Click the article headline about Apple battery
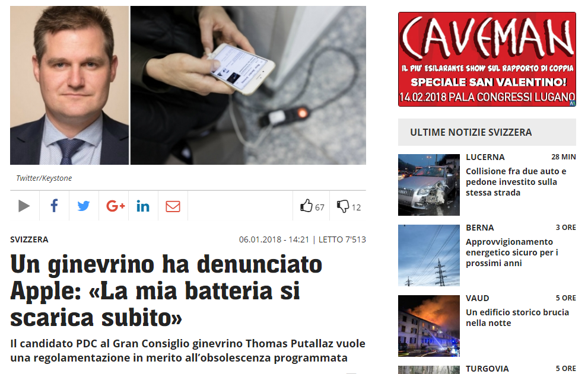588x374 pixels. pyautogui.click(x=166, y=291)
